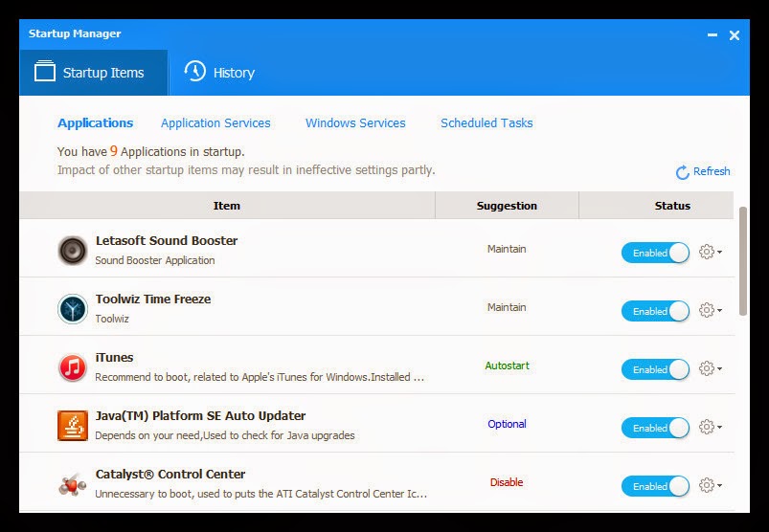Viewport: 769px width, 532px height.
Task: Turn off Catalyst Control Center startup toggle
Action: tap(655, 486)
